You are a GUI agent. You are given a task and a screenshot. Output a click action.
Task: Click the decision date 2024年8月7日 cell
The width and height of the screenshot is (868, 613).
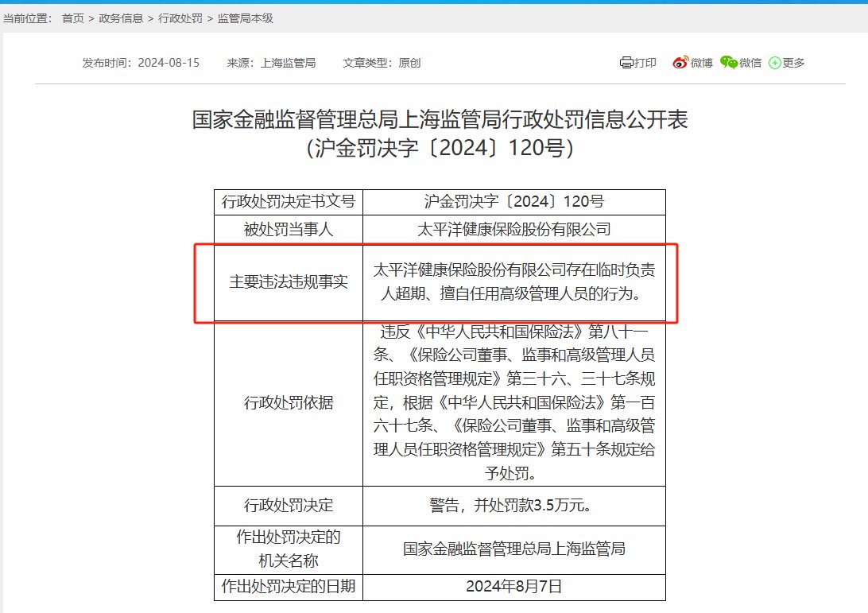click(x=514, y=588)
